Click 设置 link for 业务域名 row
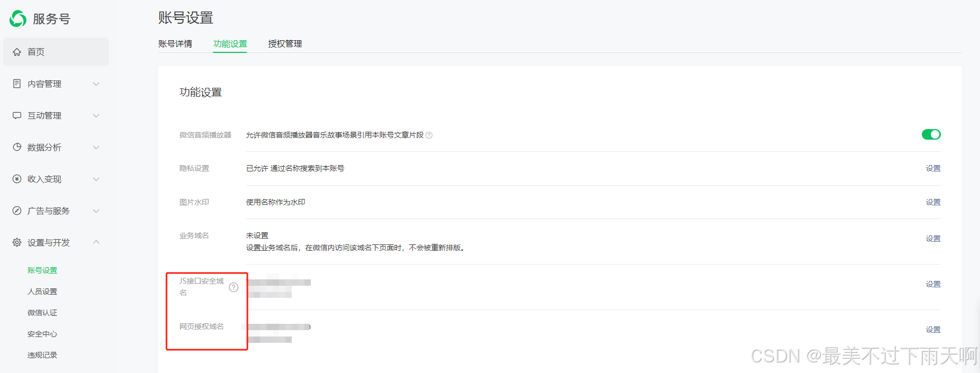This screenshot has width=980, height=373. [933, 239]
